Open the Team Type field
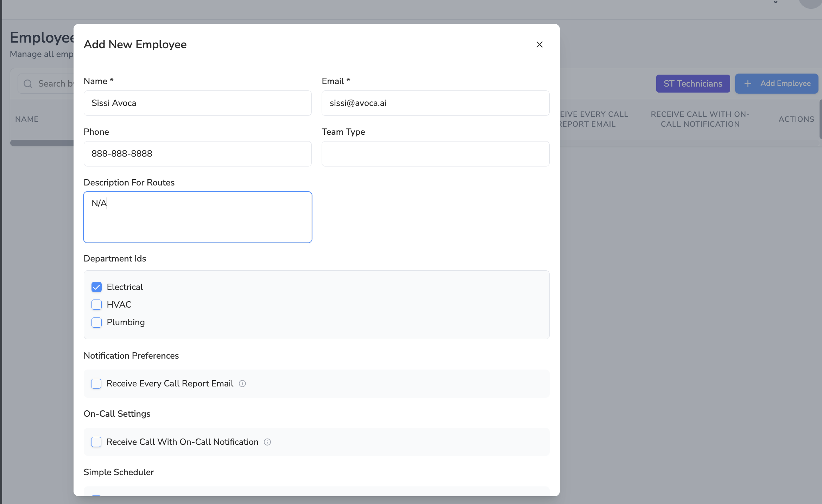This screenshot has height=504, width=822. pos(435,154)
